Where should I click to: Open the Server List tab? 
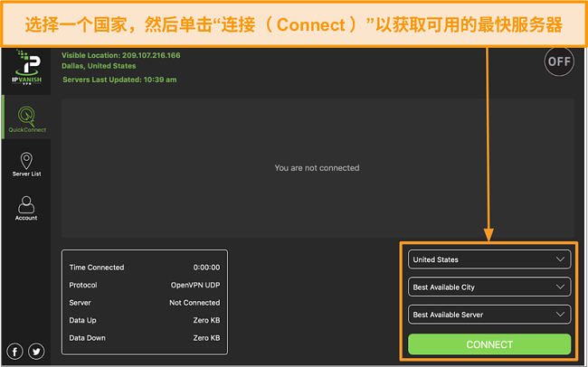(x=26, y=165)
